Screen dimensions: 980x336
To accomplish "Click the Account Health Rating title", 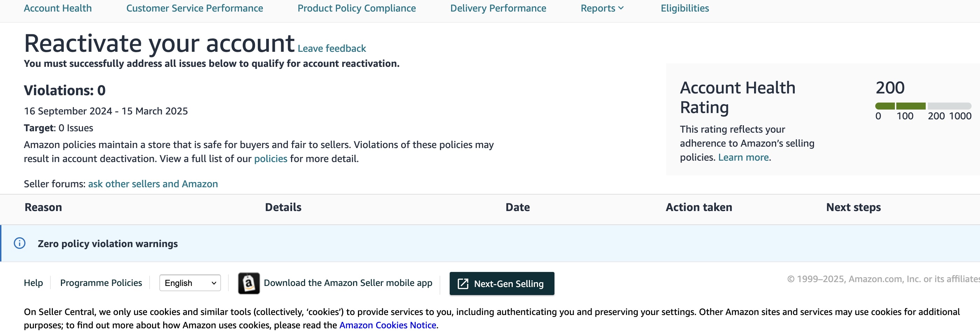I will (x=737, y=97).
